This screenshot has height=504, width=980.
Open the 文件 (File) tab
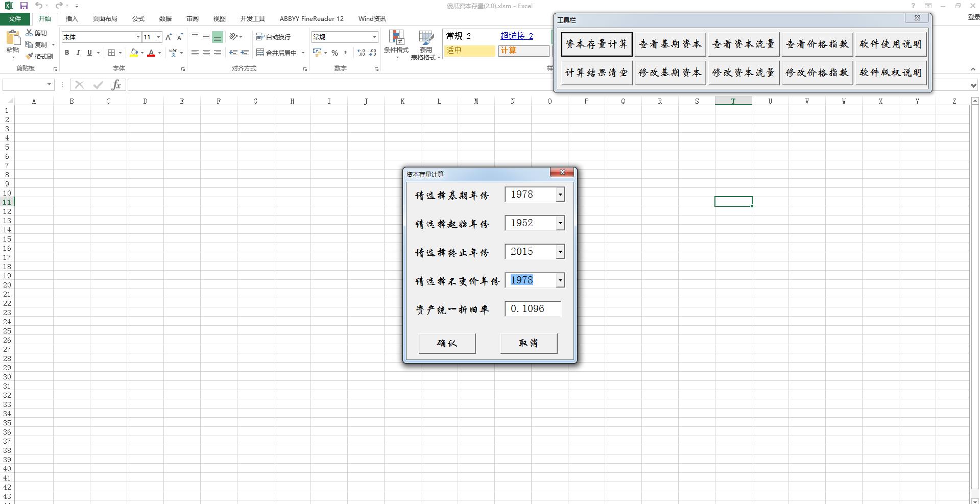coord(15,19)
